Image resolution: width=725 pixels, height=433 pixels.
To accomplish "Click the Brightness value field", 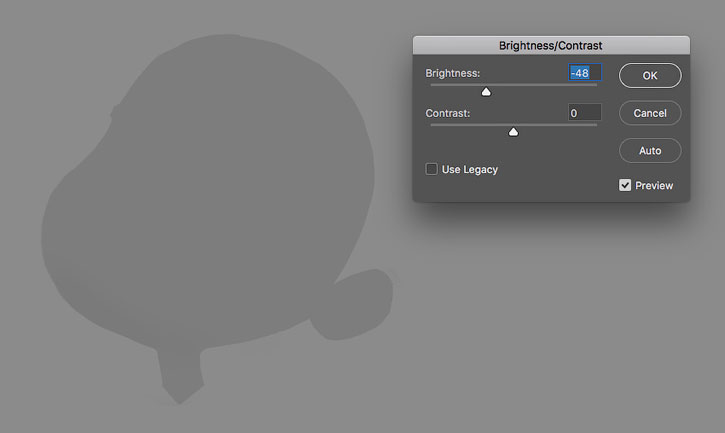I will point(584,73).
